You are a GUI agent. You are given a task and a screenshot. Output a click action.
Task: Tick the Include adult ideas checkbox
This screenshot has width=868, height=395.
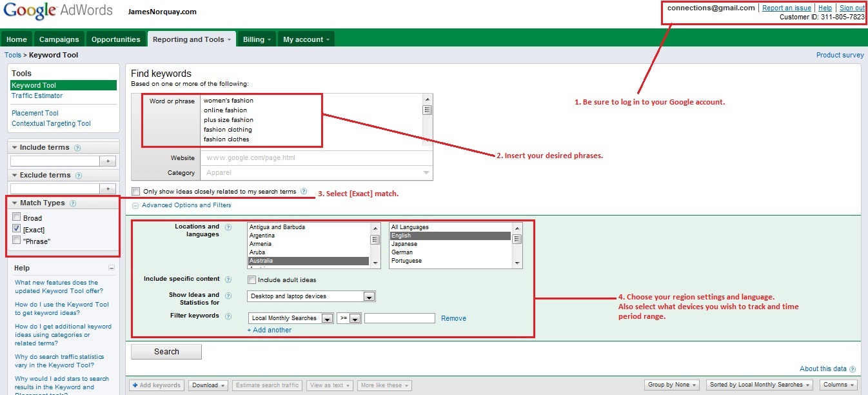click(252, 279)
